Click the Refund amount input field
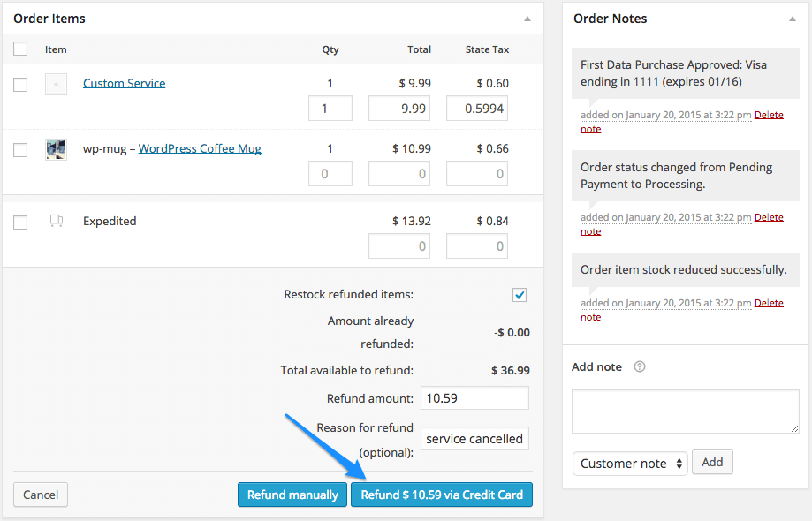 coord(474,397)
